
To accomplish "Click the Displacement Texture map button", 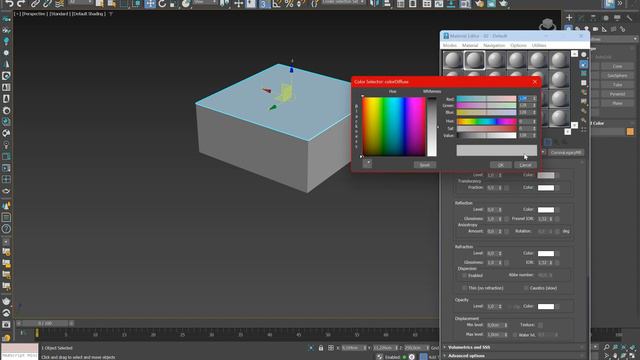I will [540, 325].
